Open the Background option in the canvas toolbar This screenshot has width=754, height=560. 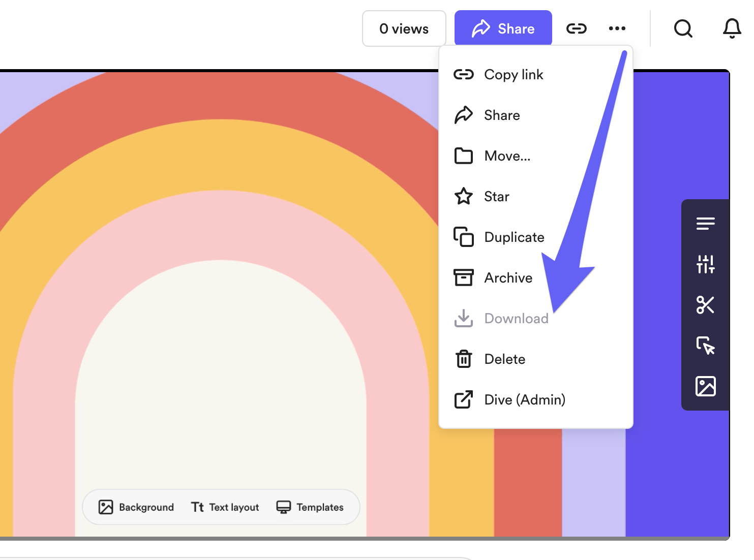[x=136, y=507]
